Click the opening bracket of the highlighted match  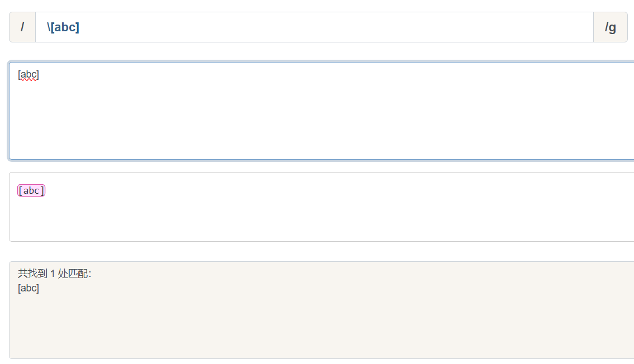click(21, 191)
